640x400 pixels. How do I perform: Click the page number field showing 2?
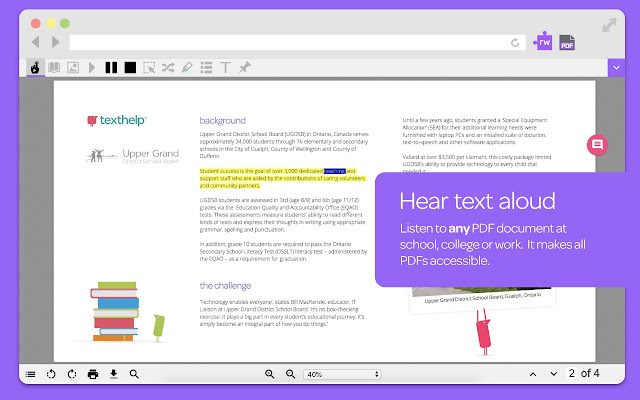pyautogui.click(x=571, y=373)
